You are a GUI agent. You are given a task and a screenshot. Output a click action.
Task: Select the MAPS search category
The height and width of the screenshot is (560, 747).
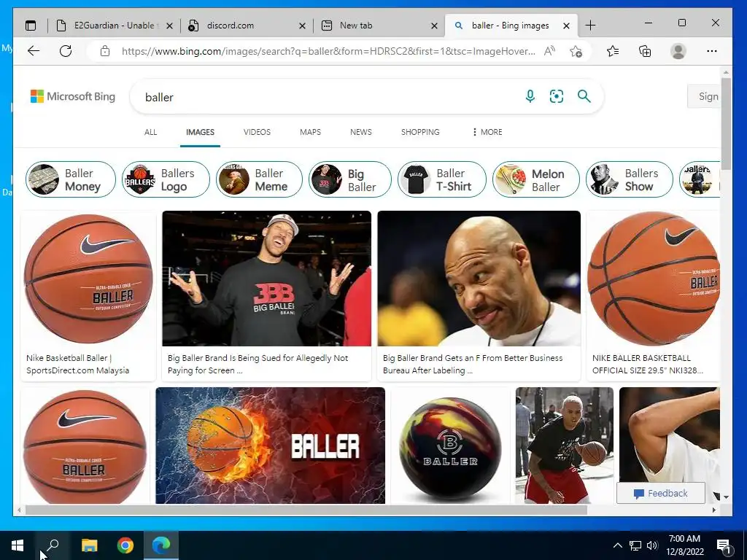coord(310,132)
